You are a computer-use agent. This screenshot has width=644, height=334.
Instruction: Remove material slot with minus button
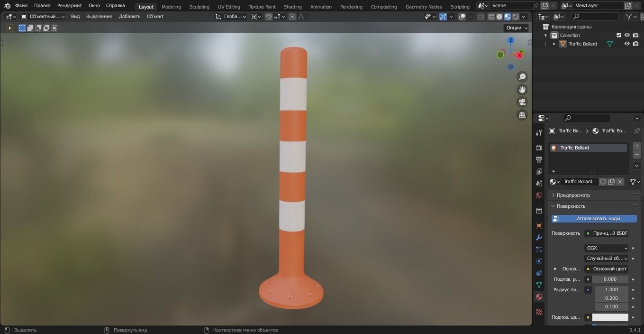pos(637,155)
